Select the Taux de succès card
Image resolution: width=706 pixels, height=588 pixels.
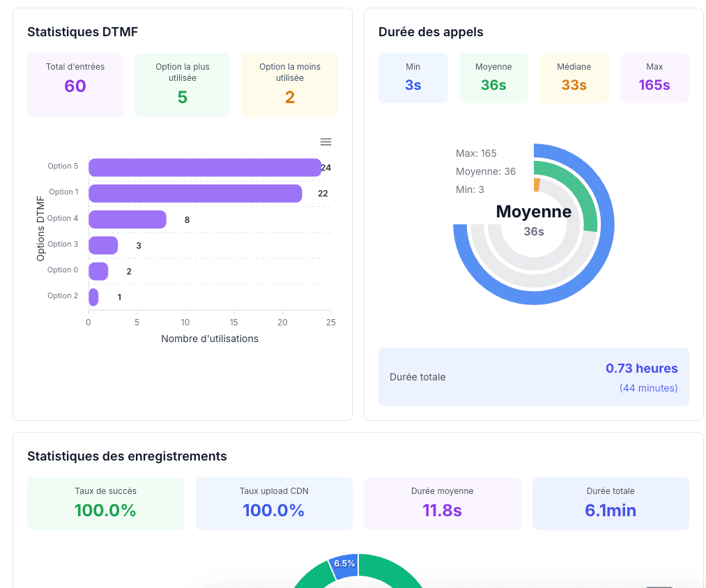(x=106, y=503)
